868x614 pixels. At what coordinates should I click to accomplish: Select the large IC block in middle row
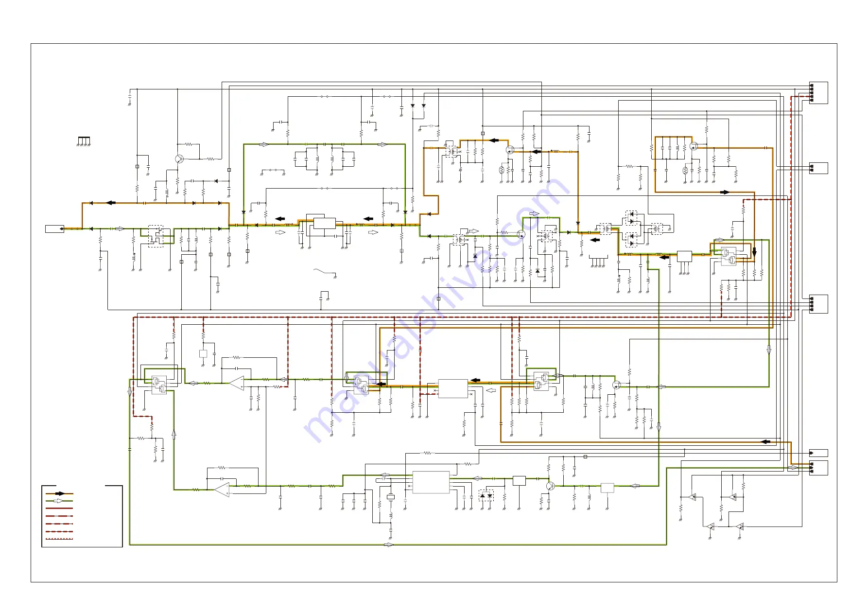click(x=453, y=389)
